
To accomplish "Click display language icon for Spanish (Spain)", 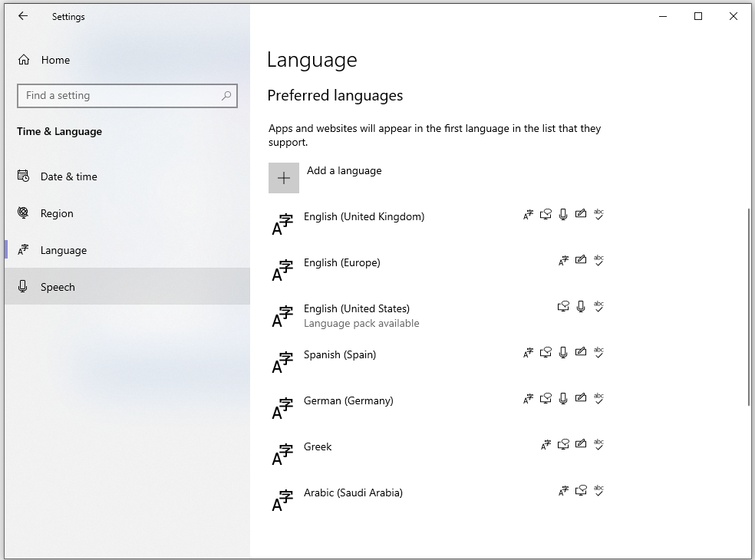I will (528, 352).
